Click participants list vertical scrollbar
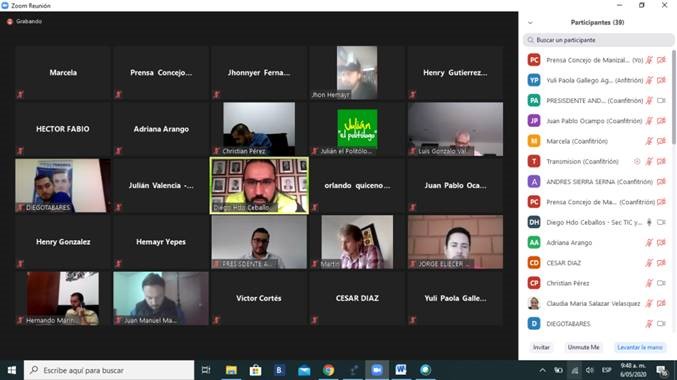The height and width of the screenshot is (380, 677). pyautogui.click(x=674, y=97)
